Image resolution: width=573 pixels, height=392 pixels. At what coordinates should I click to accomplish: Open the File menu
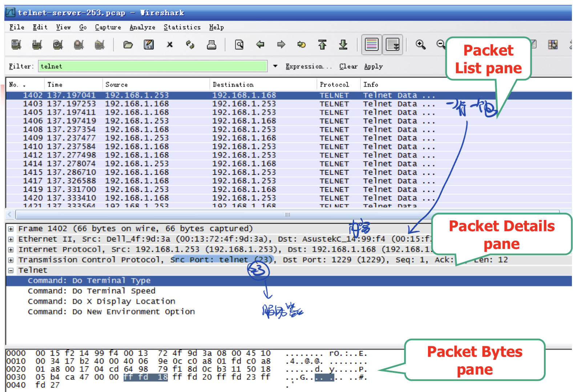[x=17, y=27]
